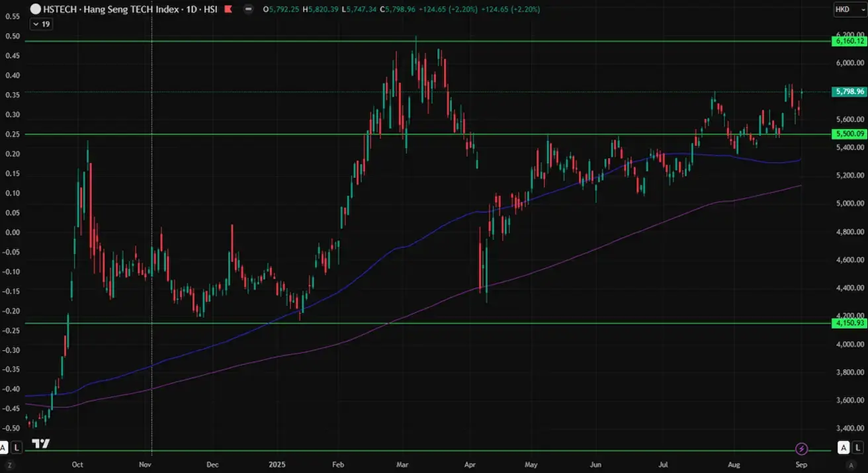Click the 5,200.00 price axis label

pyautogui.click(x=849, y=175)
